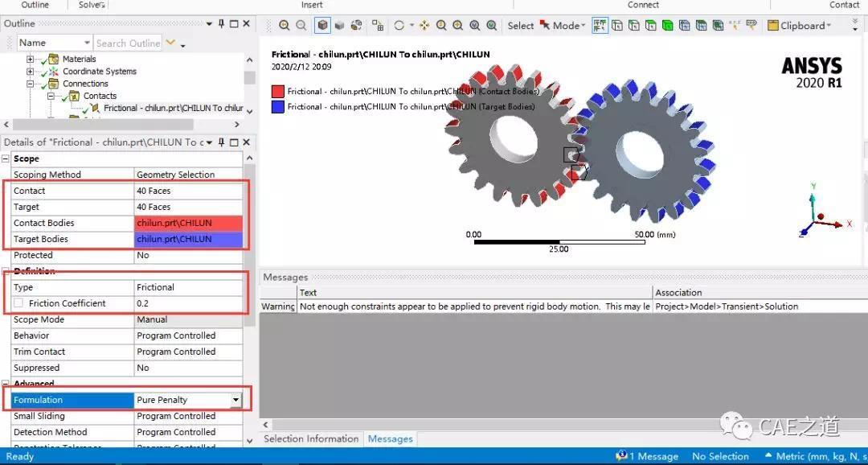Open the Formulation Pure Penalty dropdown
This screenshot has height=465, width=868.
[x=234, y=400]
